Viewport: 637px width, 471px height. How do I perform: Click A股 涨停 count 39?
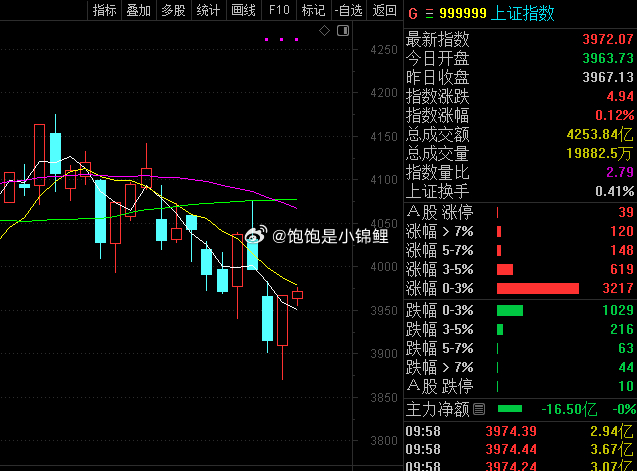pos(626,212)
